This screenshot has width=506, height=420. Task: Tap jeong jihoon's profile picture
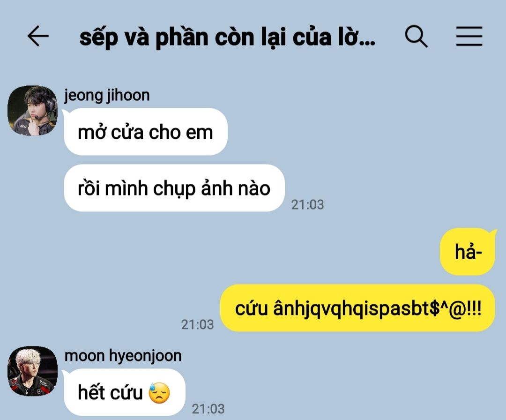[32, 111]
